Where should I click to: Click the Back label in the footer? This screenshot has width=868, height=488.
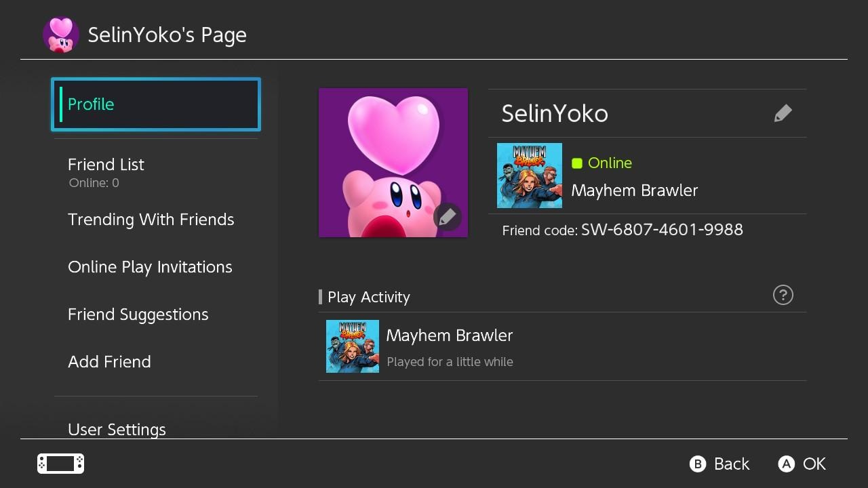732,464
